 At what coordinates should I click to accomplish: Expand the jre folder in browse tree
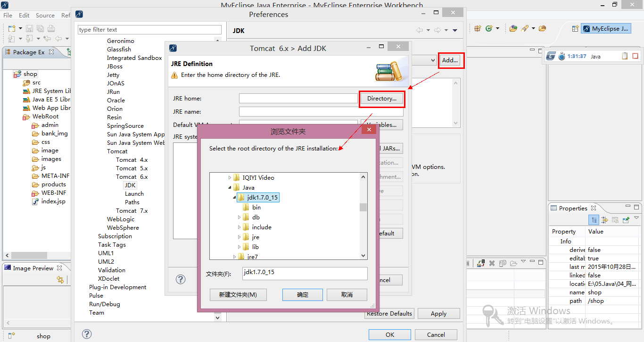click(x=239, y=237)
